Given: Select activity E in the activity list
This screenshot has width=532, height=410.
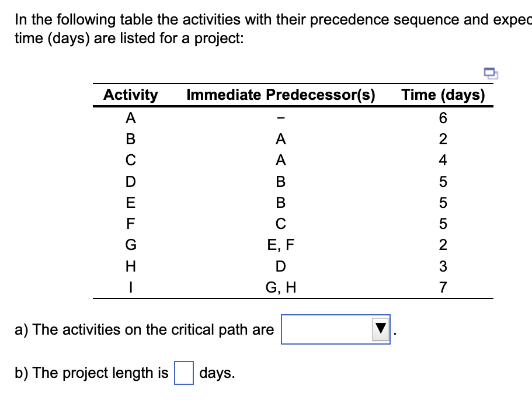Looking at the screenshot, I should (130, 203).
